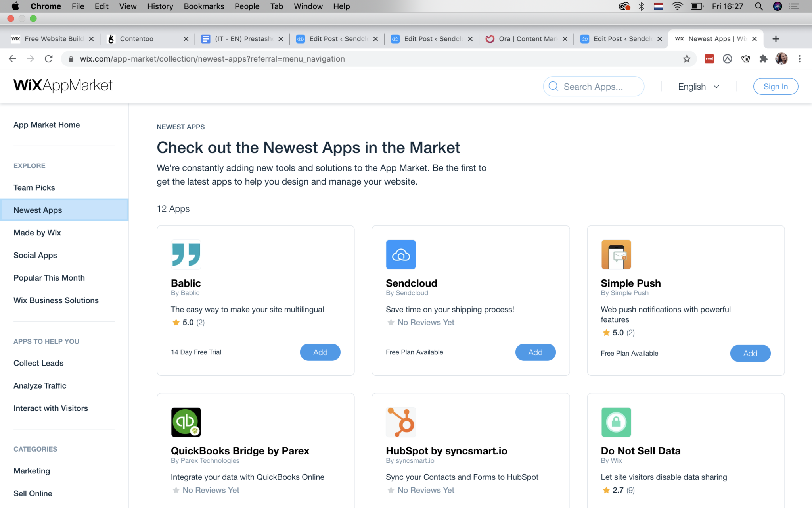Viewport: 812px width, 508px height.
Task: Go back with browser back arrow
Action: point(12,59)
